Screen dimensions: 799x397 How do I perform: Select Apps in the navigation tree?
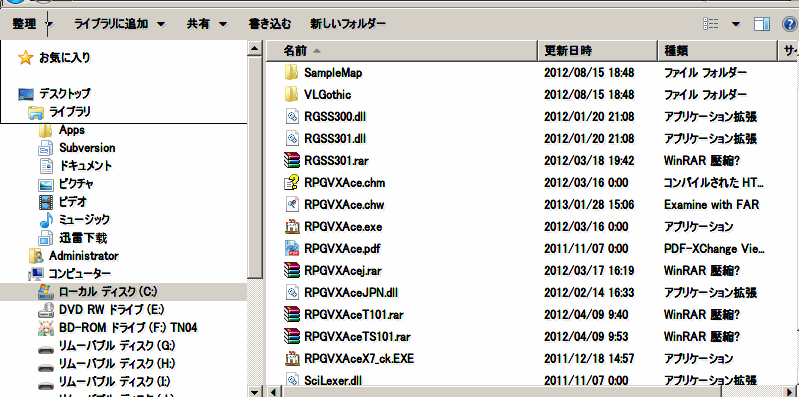72,130
